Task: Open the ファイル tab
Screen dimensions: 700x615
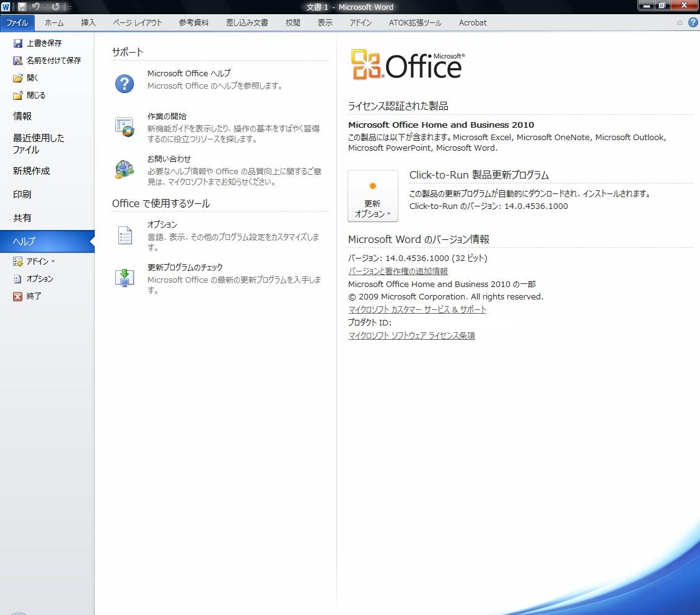Action: pyautogui.click(x=17, y=23)
